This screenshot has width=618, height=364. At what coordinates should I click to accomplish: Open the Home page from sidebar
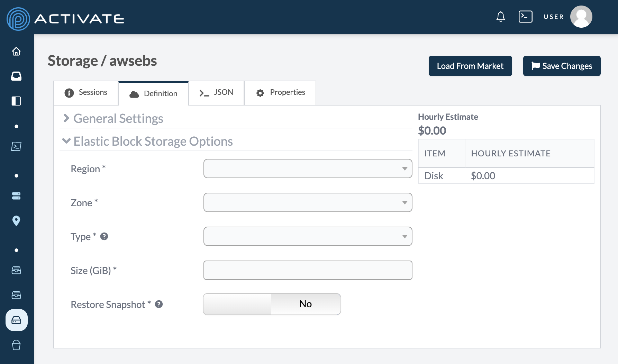[x=16, y=51]
